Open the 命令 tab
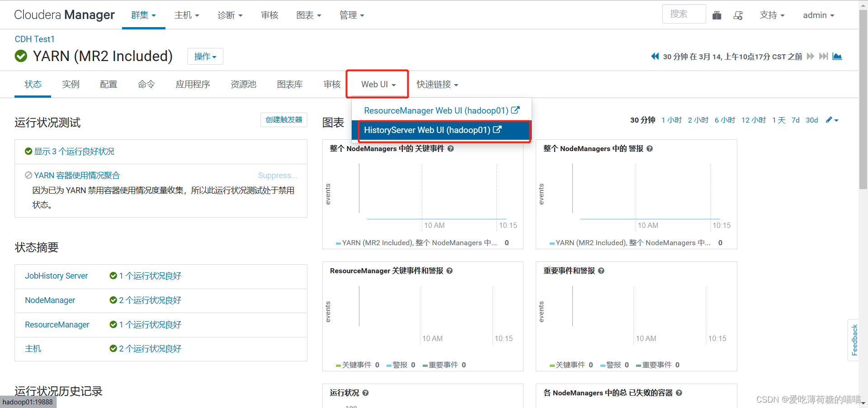Viewport: 868px width, 408px height. click(146, 84)
